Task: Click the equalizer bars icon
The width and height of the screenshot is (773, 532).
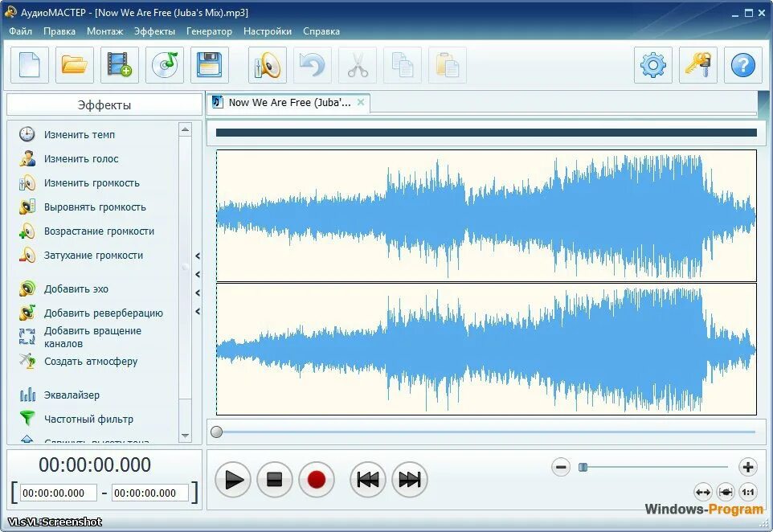Action: click(x=27, y=395)
